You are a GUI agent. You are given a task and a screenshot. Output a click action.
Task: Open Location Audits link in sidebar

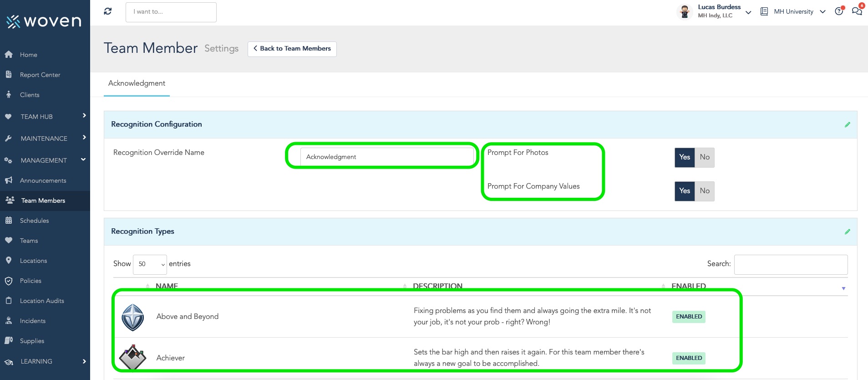pos(42,301)
